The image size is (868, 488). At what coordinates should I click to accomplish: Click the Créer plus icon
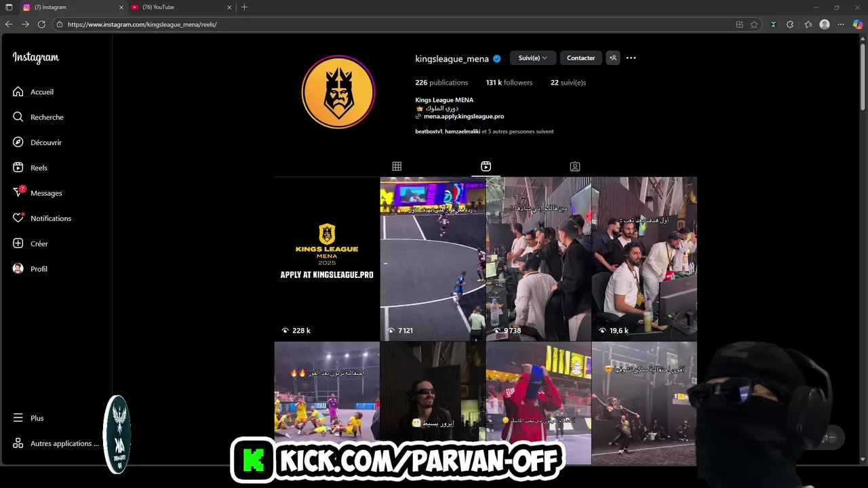point(18,243)
